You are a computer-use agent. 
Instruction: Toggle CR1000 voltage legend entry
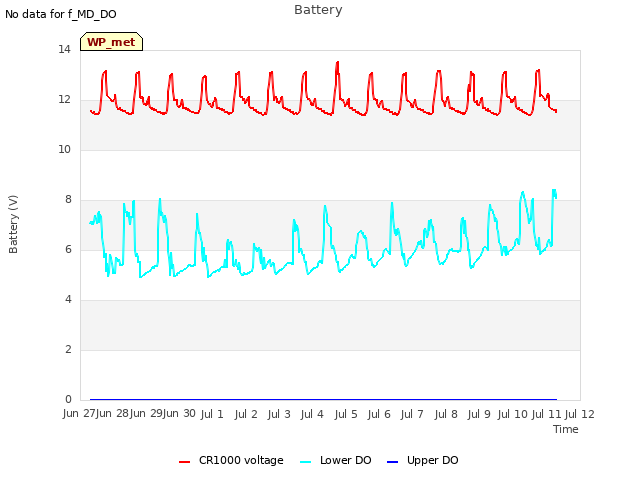(231, 460)
